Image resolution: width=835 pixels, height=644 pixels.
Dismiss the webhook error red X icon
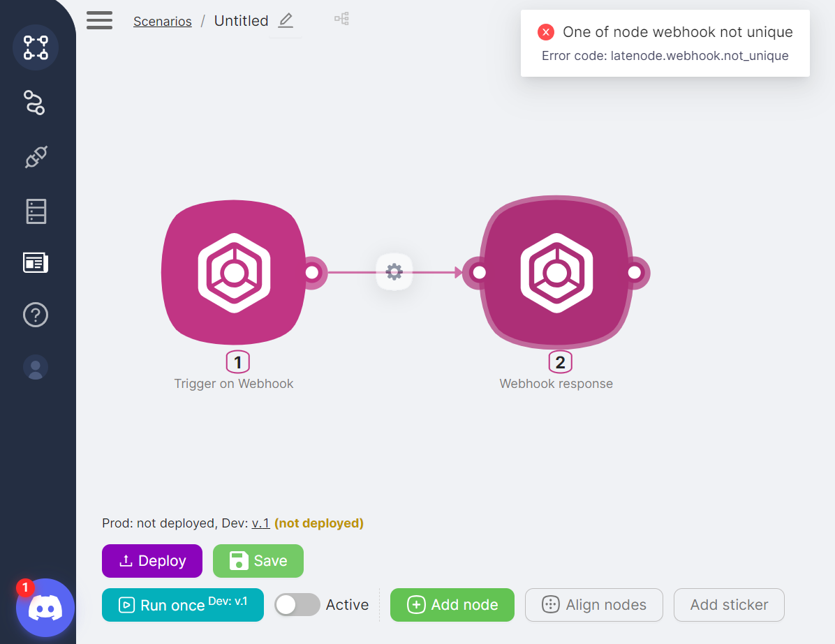click(546, 32)
